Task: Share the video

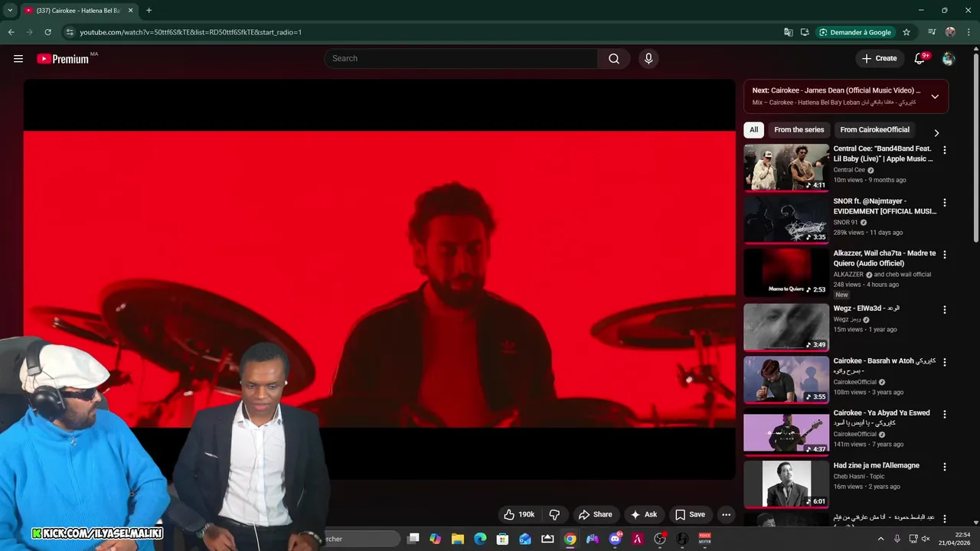Action: (x=596, y=514)
